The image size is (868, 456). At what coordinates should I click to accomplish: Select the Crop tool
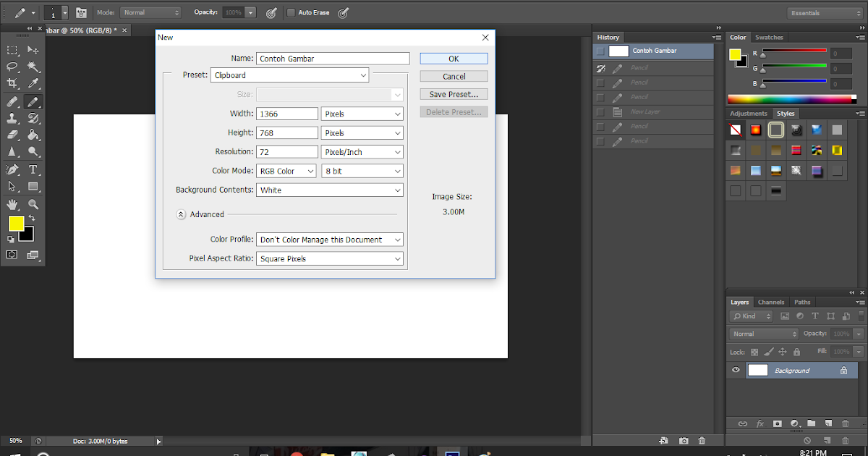click(12, 83)
